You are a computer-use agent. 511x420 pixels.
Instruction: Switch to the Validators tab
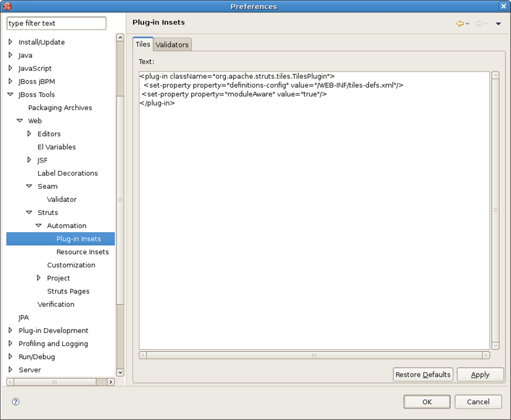click(x=172, y=45)
